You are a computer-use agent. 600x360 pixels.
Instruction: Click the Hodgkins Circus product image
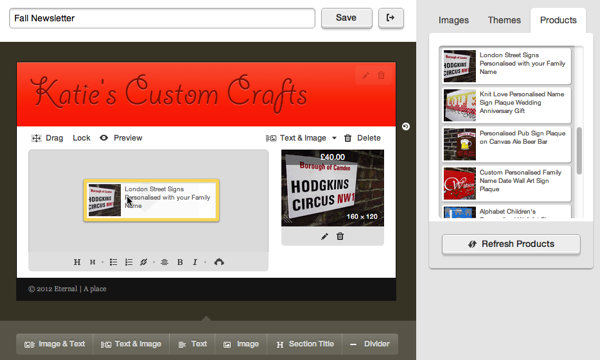tap(333, 188)
